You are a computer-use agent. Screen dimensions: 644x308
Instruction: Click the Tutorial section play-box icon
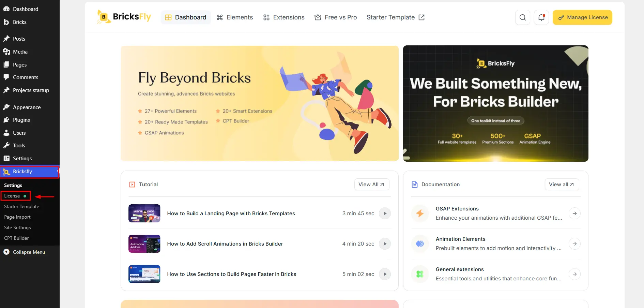coord(132,185)
